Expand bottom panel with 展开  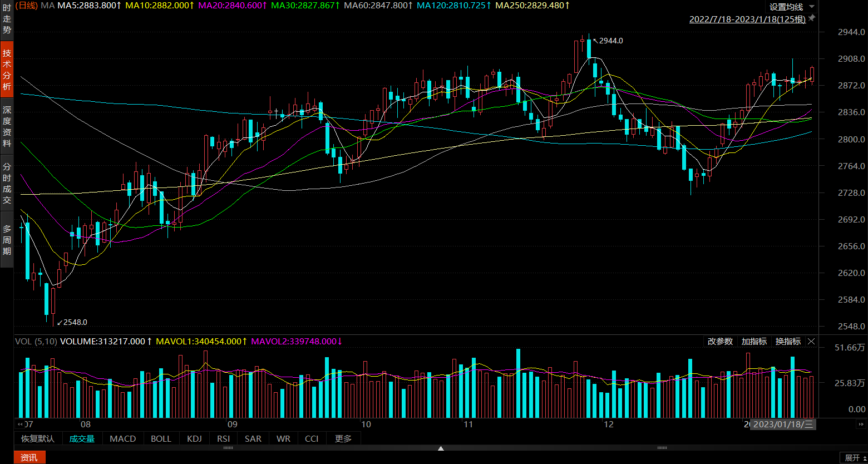pyautogui.click(x=856, y=457)
